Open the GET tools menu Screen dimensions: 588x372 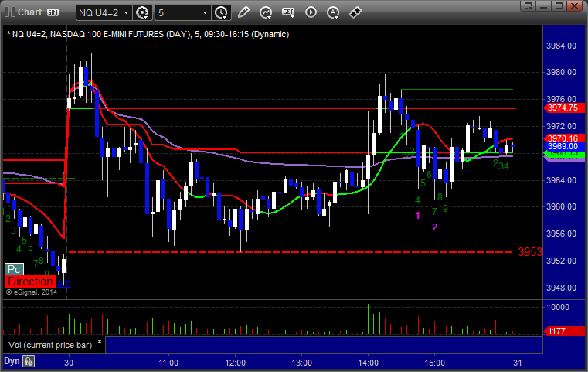[288, 12]
